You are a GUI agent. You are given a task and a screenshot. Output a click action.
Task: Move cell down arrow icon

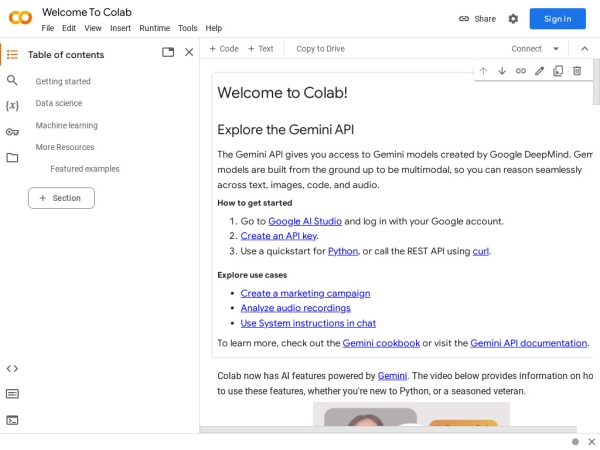click(x=502, y=71)
